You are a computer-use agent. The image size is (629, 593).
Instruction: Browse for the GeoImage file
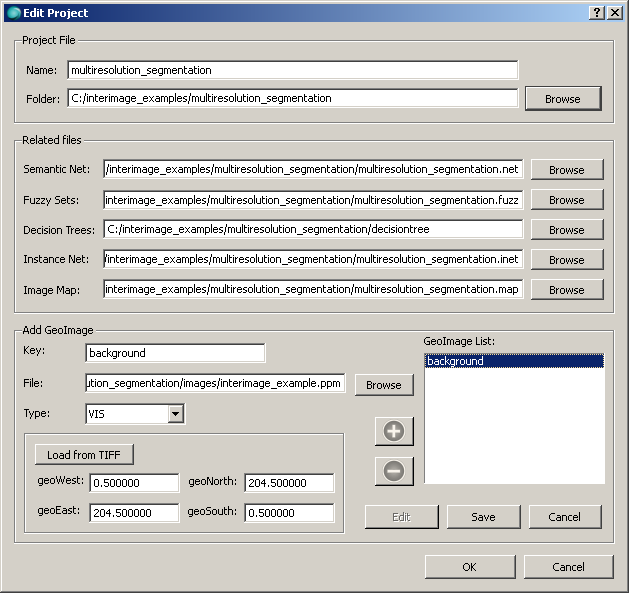coord(383,385)
